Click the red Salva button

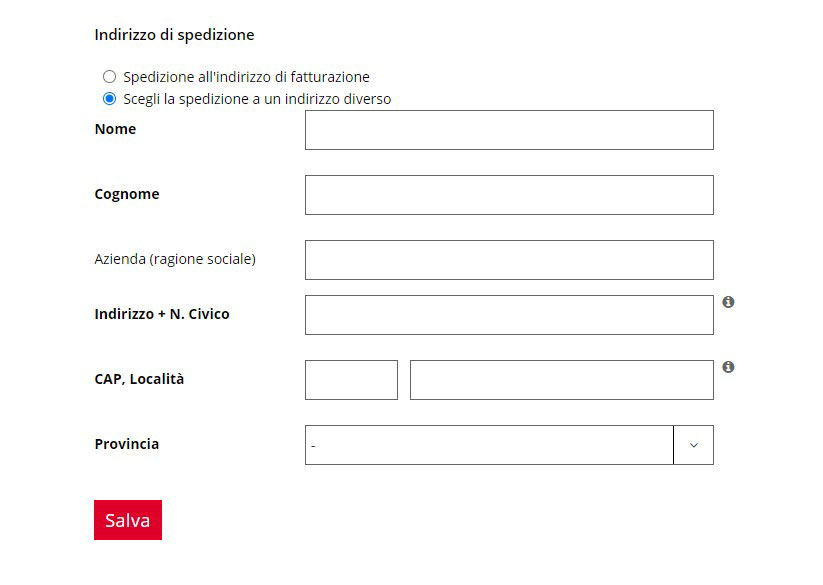coord(128,520)
